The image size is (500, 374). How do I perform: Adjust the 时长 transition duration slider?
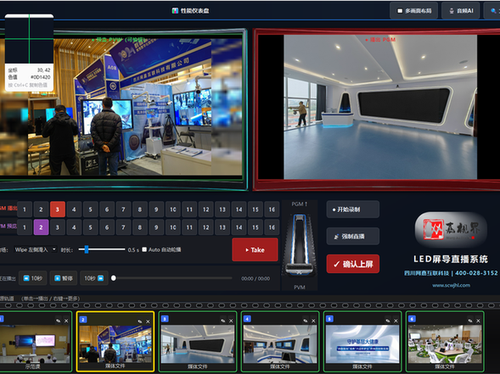pos(102,249)
